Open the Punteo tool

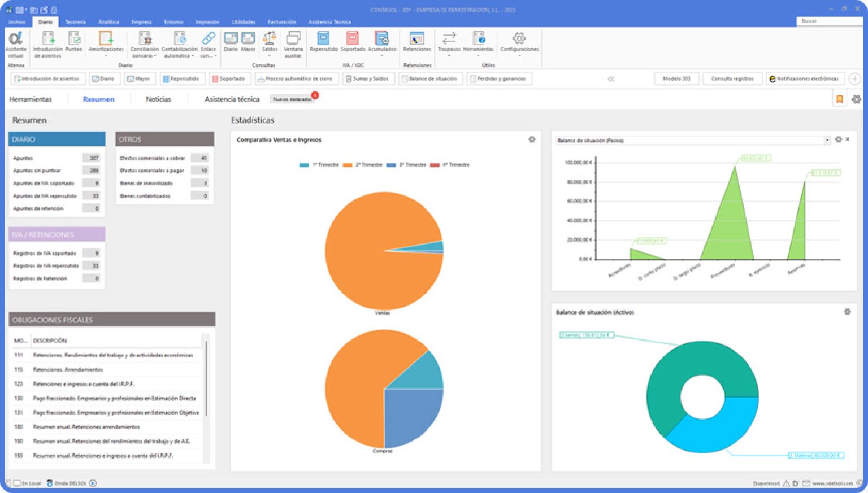(x=73, y=43)
